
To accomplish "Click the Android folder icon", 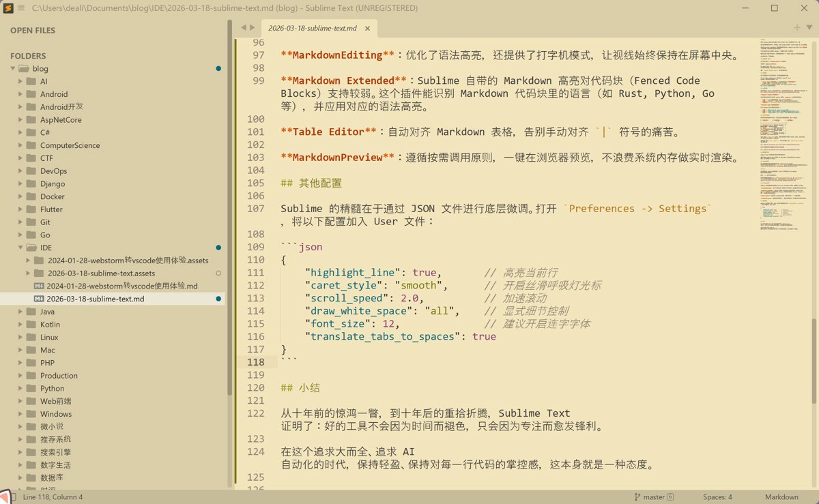I will pos(31,94).
